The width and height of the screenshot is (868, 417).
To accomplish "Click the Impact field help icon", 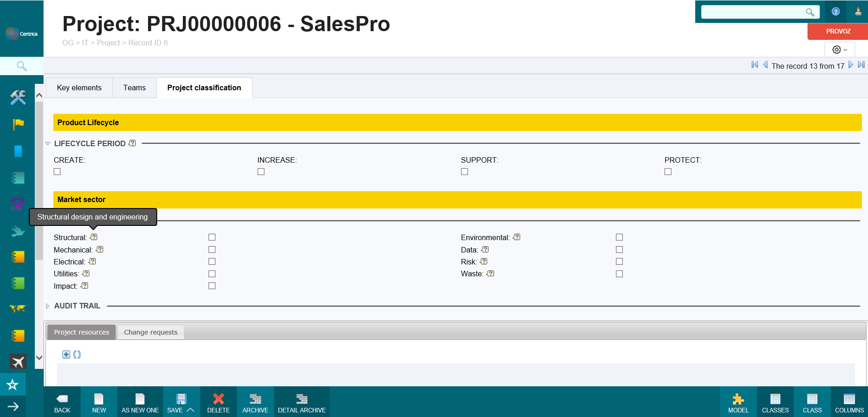I will [84, 285].
